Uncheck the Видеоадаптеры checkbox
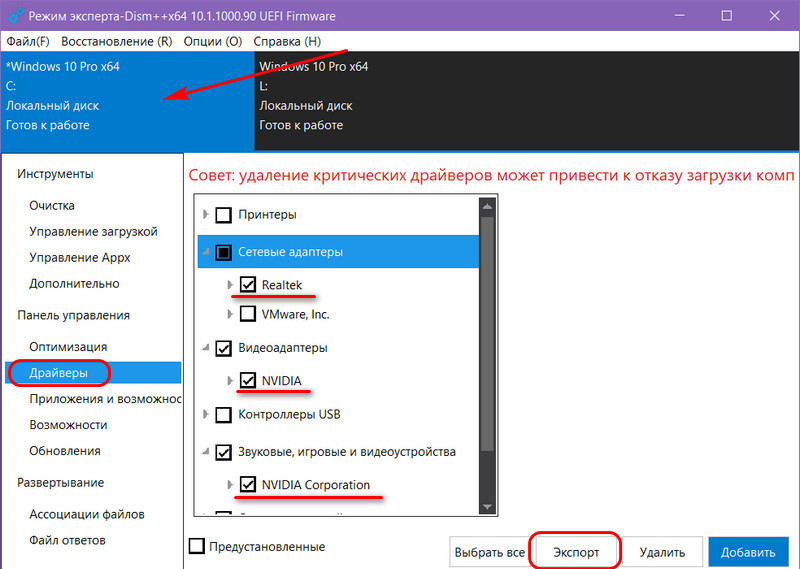Image resolution: width=800 pixels, height=569 pixels. click(x=223, y=349)
